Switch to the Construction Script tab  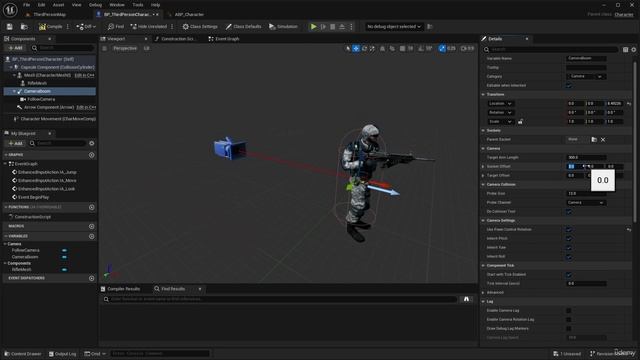pyautogui.click(x=176, y=39)
